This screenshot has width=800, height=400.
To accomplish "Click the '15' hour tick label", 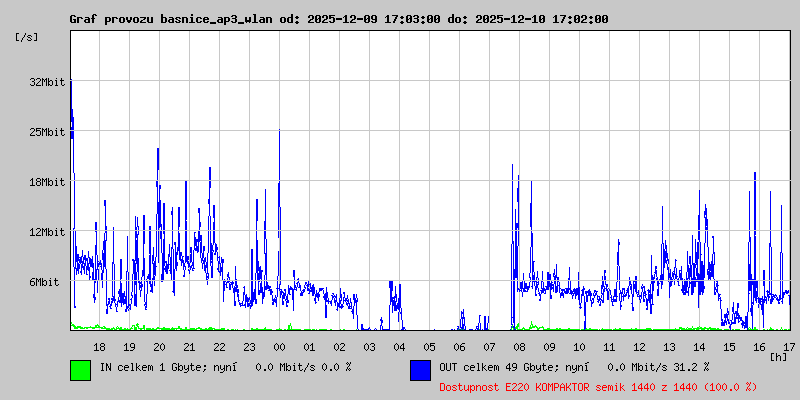I will coord(730,347).
